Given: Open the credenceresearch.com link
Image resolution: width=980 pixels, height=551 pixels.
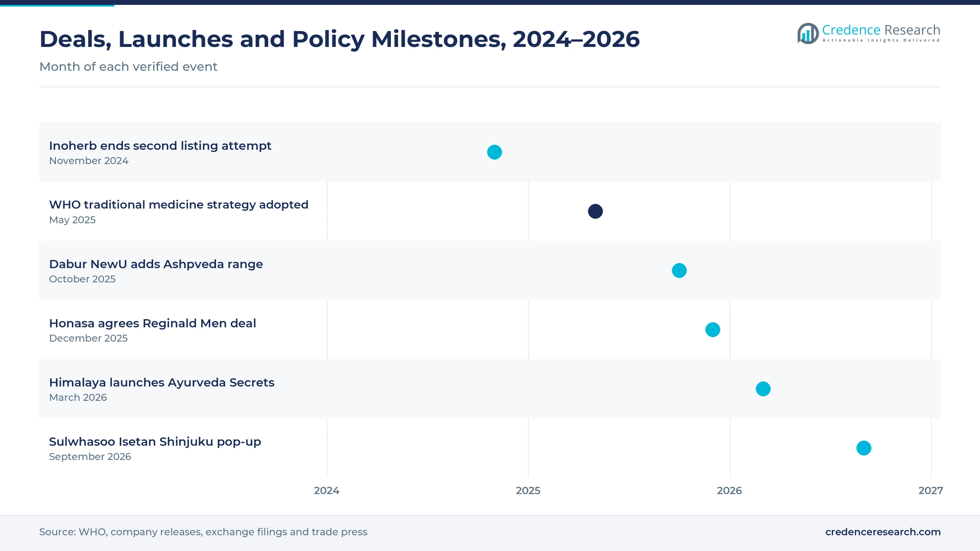Looking at the screenshot, I should click(883, 532).
